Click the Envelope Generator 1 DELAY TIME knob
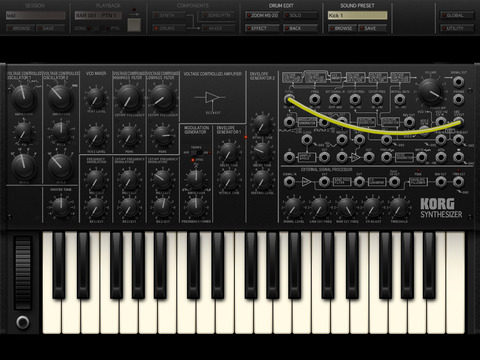The height and width of the screenshot is (360, 480). click(229, 152)
